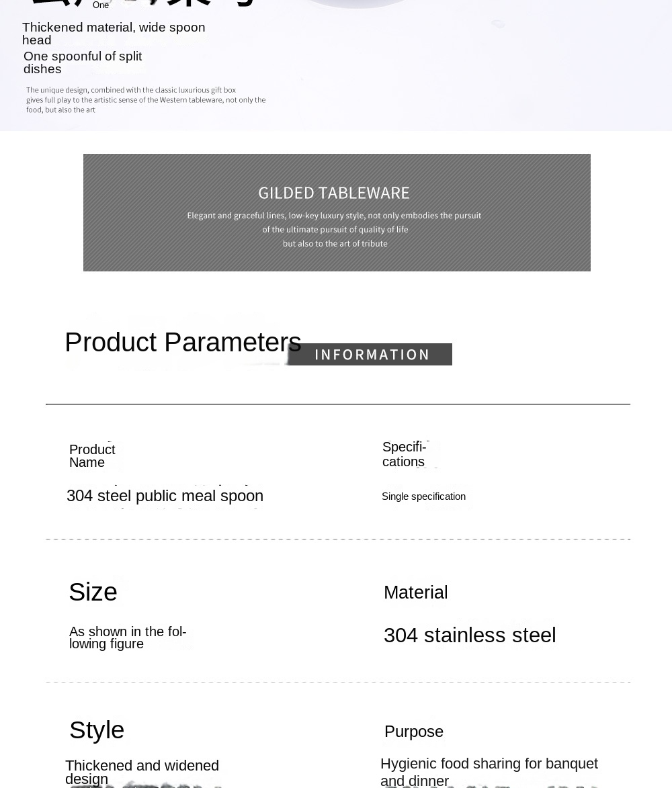The image size is (672, 788).
Task: Click the "unique design" description paragraph
Action: click(x=146, y=99)
